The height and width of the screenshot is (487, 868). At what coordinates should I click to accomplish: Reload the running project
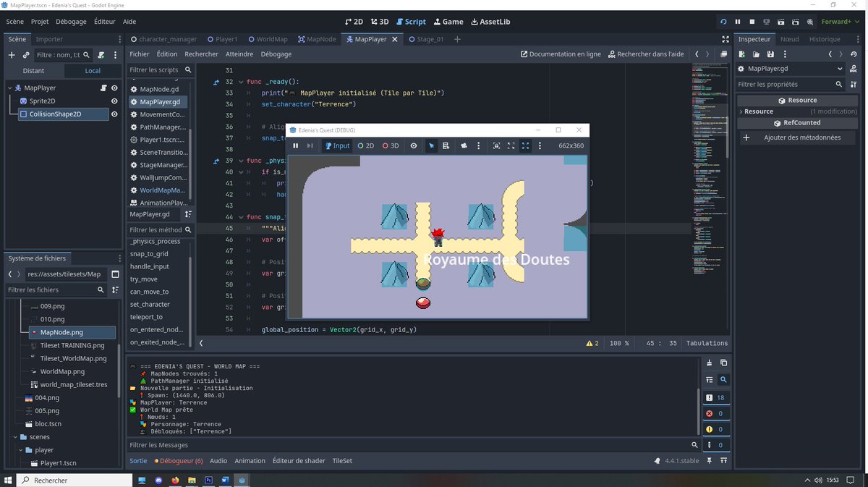723,22
